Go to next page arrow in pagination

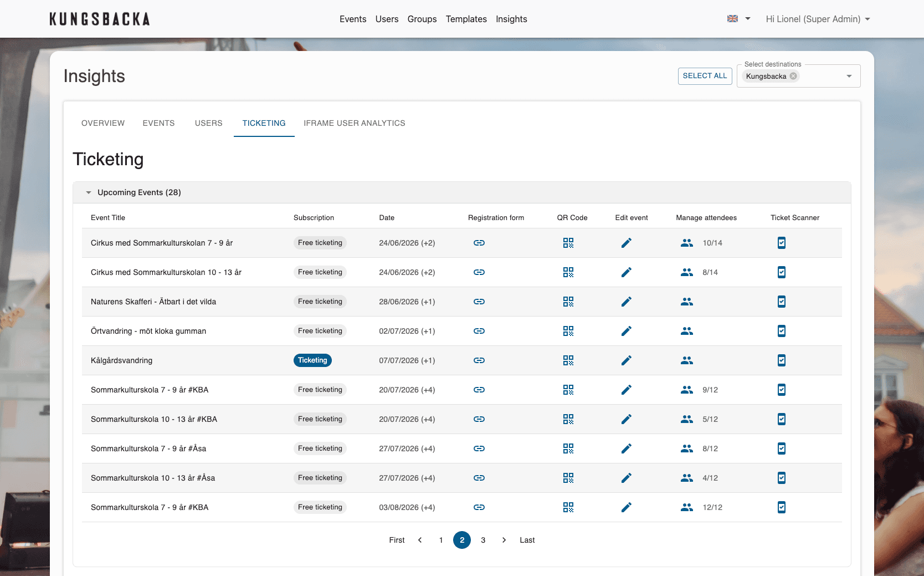coord(504,540)
